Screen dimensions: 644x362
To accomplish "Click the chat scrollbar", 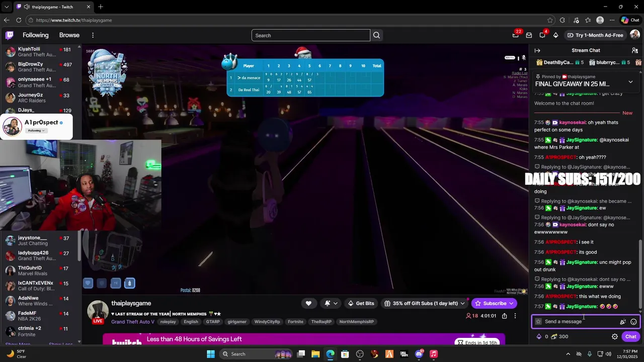I will click(640, 274).
